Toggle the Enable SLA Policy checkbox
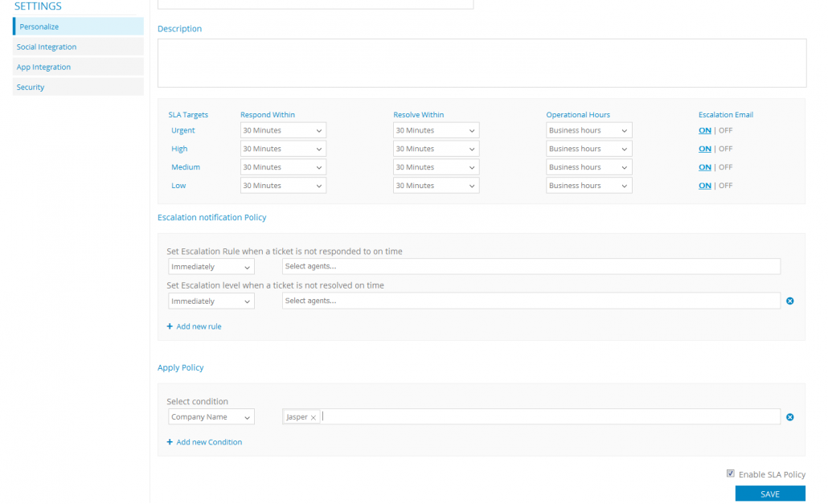Screen dimensions: 828x504 (730, 473)
